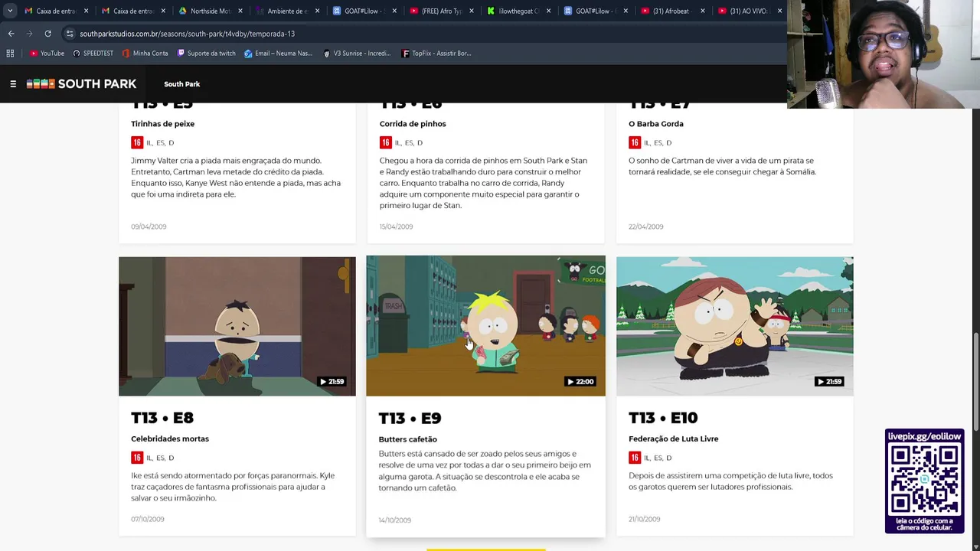This screenshot has width=980, height=551.
Task: Click the page vertical scrollbar thumb
Action: (x=975, y=382)
